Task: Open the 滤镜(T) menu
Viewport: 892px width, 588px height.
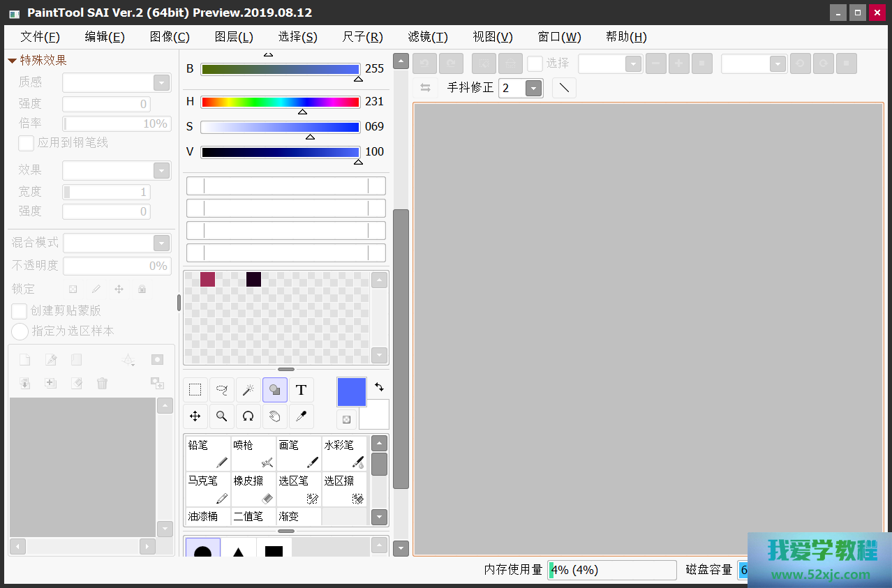Action: [428, 37]
